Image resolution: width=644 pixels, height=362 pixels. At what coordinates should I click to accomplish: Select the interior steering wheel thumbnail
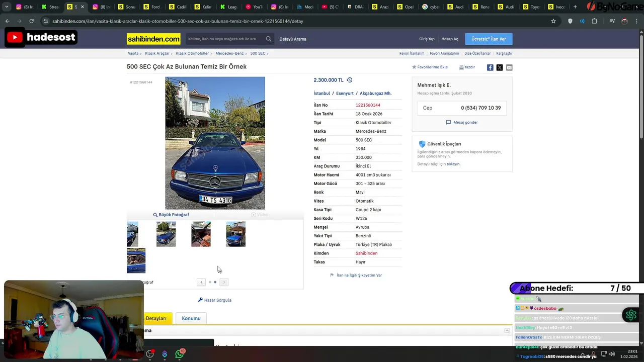(x=201, y=234)
